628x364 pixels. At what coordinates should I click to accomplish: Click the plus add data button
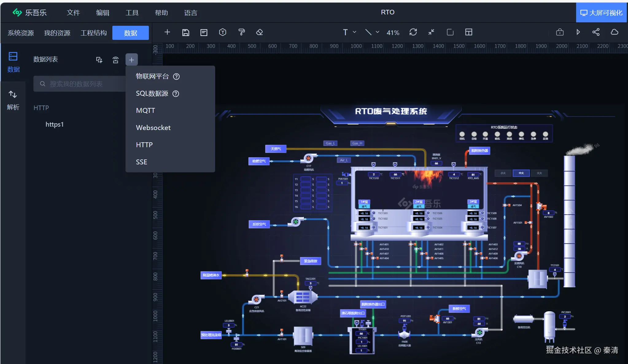coord(131,60)
